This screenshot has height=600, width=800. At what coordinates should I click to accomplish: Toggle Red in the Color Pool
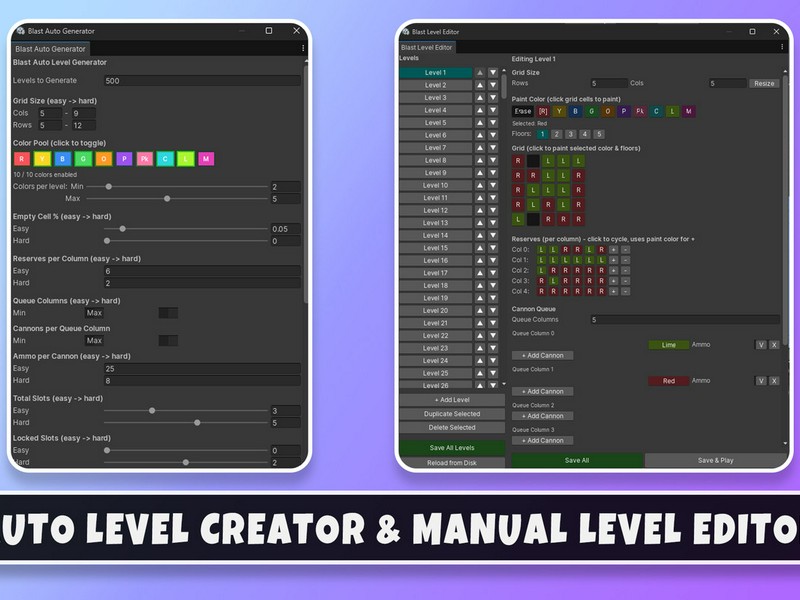(x=21, y=159)
